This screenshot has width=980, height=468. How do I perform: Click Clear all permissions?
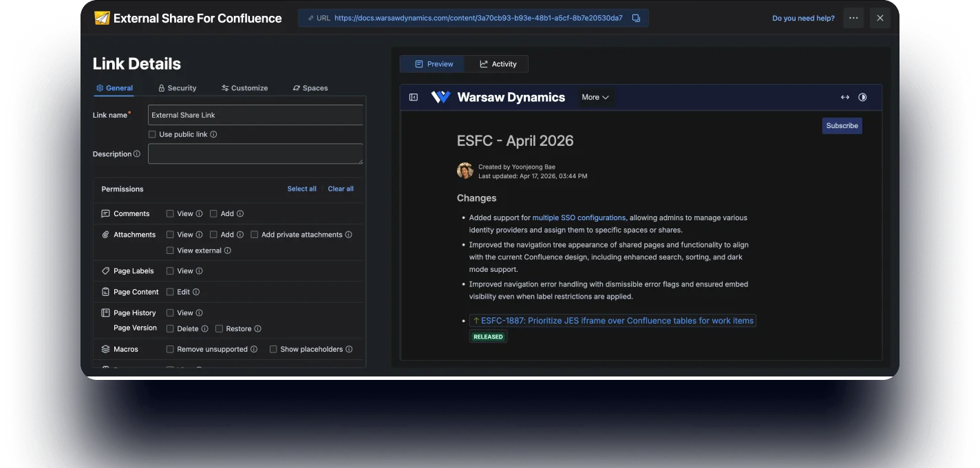click(x=341, y=189)
